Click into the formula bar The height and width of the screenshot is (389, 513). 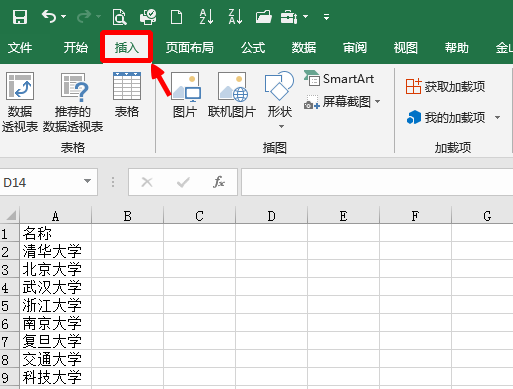tap(377, 182)
